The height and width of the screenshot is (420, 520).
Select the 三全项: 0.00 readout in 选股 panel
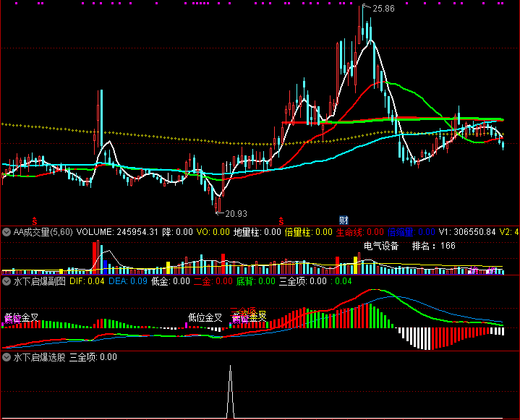(93, 357)
